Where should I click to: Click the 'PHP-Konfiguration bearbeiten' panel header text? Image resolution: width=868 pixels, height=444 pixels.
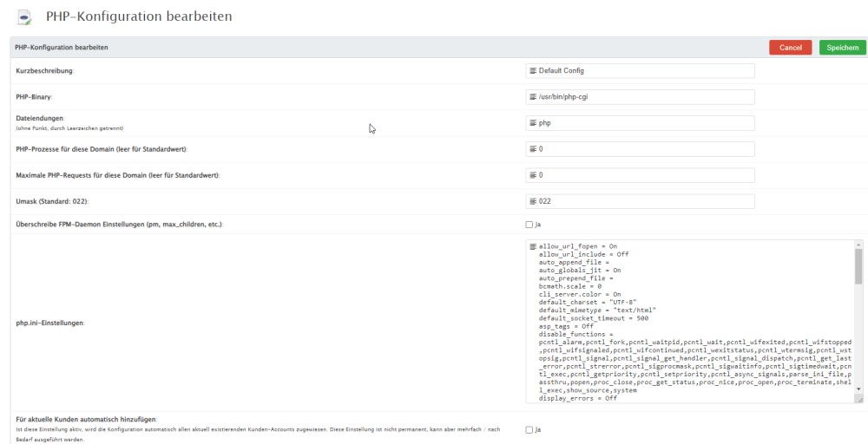[x=62, y=48]
